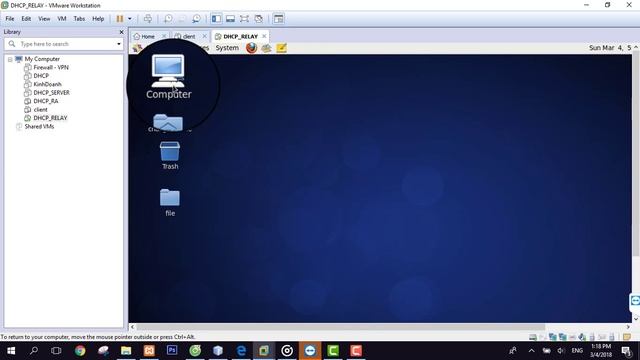Close the Library panel

pyautogui.click(x=121, y=32)
